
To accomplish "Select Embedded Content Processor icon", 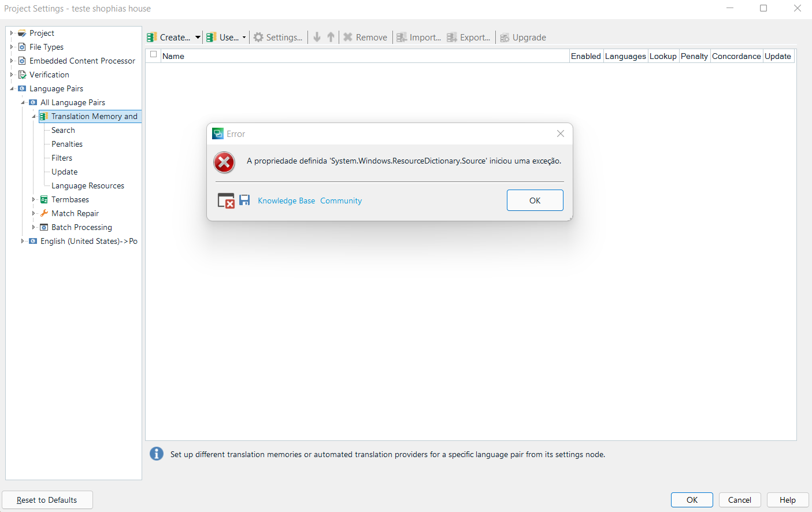I will click(x=22, y=61).
